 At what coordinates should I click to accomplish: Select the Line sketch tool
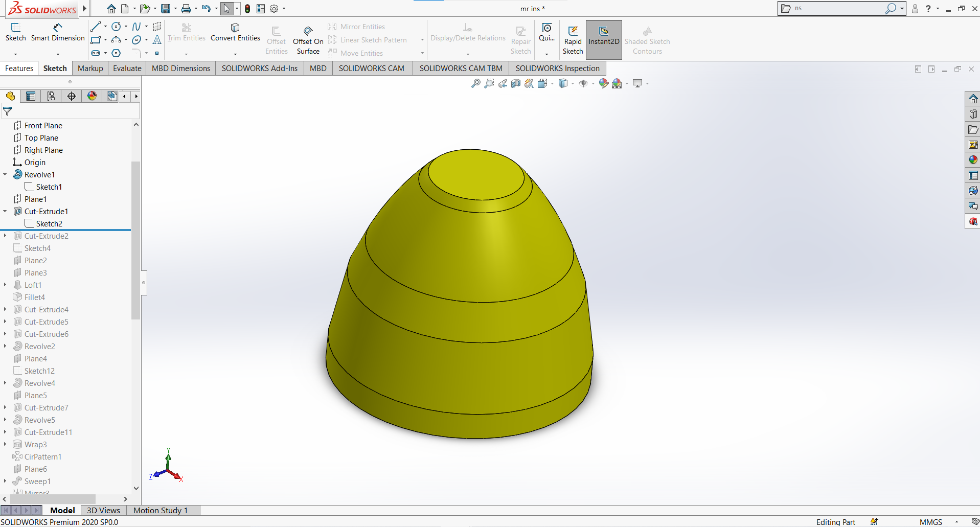point(95,27)
